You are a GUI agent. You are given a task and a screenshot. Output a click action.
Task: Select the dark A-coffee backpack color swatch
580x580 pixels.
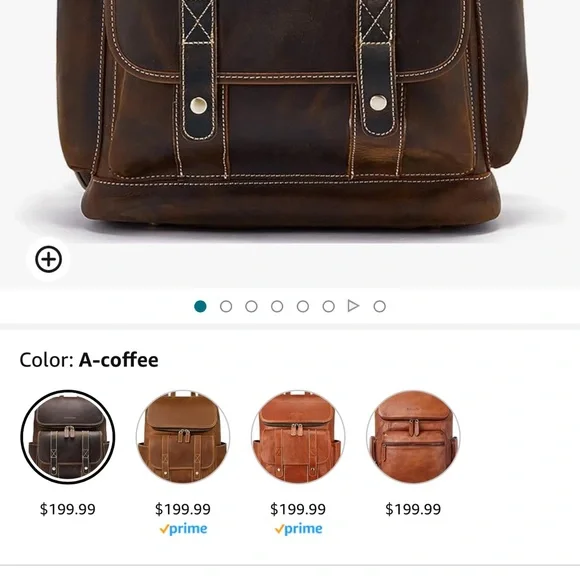68,437
